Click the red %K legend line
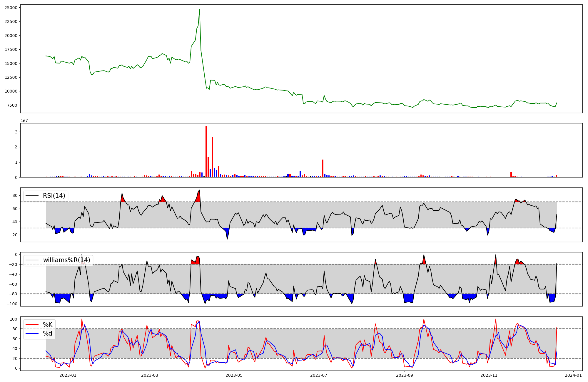The height and width of the screenshot is (382, 588). 32,325
